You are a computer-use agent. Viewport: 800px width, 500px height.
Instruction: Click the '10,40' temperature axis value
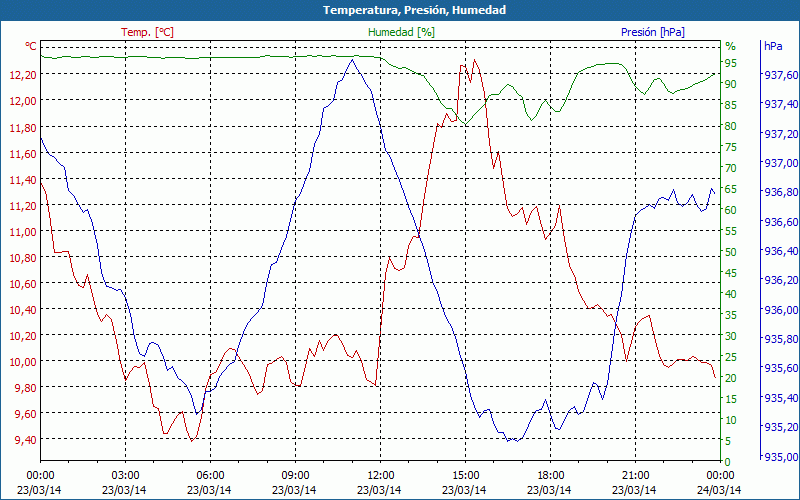(23, 310)
